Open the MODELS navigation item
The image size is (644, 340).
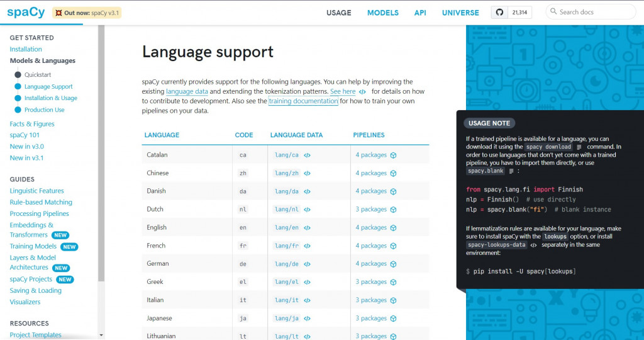(x=383, y=13)
